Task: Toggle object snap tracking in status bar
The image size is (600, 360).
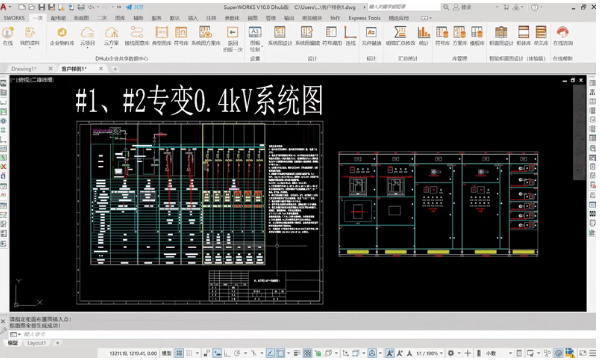Action: (x=270, y=353)
